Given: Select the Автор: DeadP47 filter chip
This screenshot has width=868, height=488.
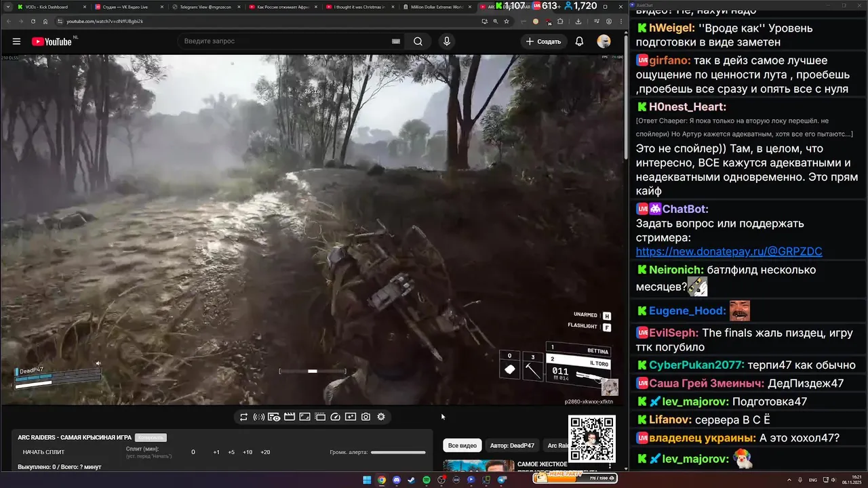Looking at the screenshot, I should click(512, 445).
